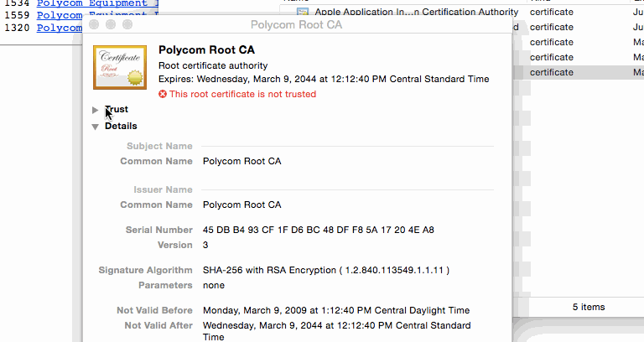This screenshot has width=644, height=342.
Task: Collapse the Details section disclosure triangle
Action: 96,127
